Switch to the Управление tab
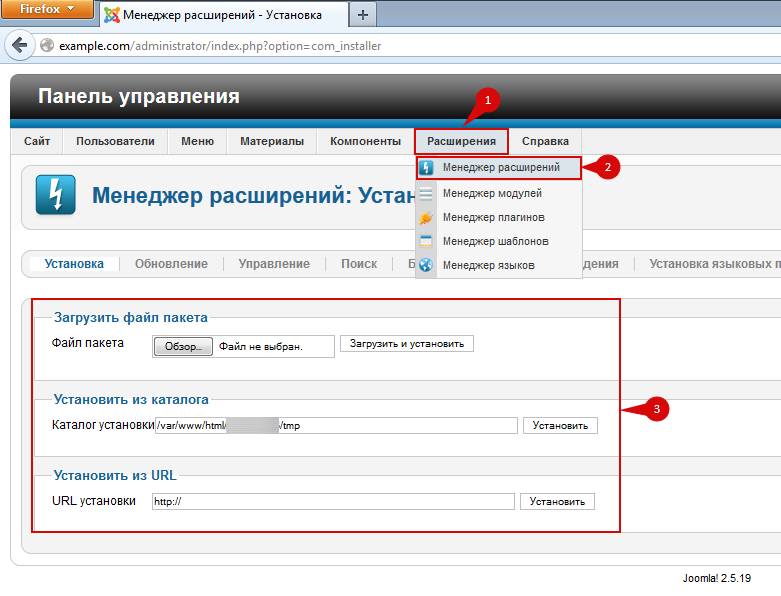The image size is (781, 596). [274, 264]
